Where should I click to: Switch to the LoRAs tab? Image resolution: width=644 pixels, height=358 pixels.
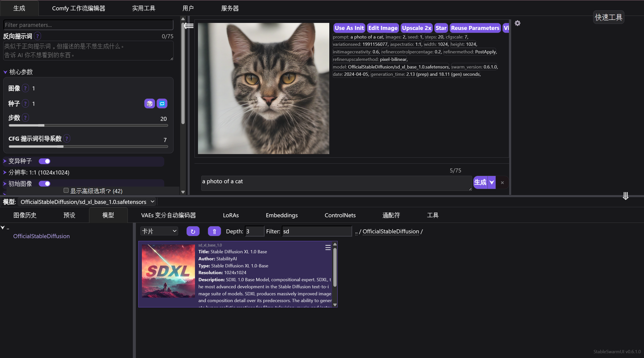pos(231,215)
